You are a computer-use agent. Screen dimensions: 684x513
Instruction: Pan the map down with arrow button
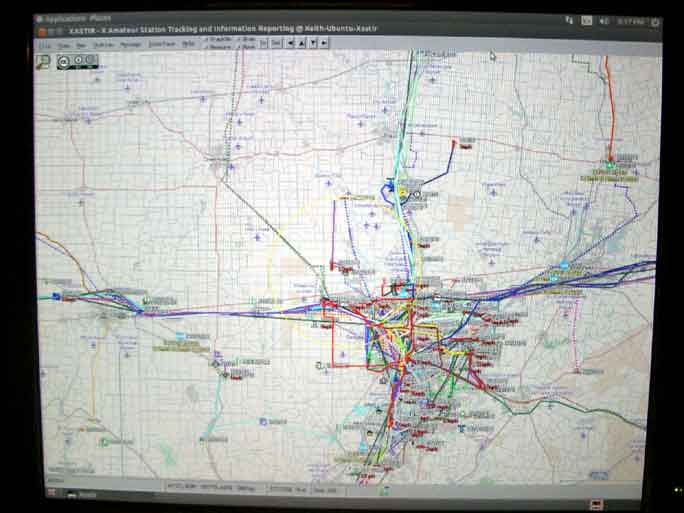[x=313, y=44]
